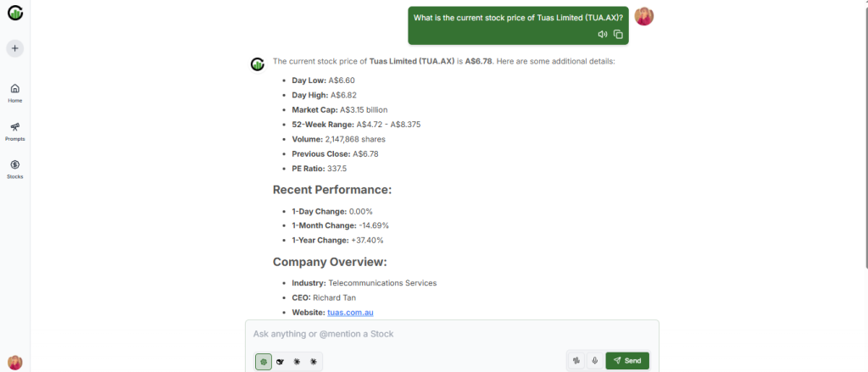Click the green chart app logo

[x=15, y=14]
